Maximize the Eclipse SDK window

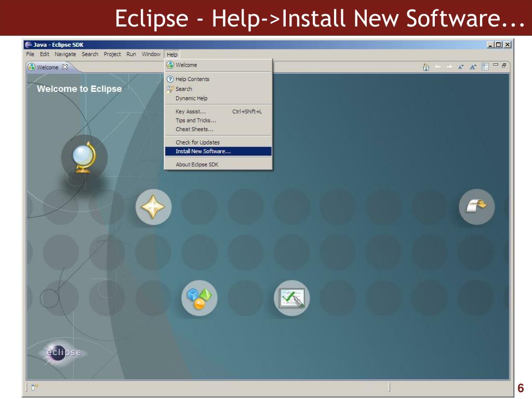click(x=499, y=45)
